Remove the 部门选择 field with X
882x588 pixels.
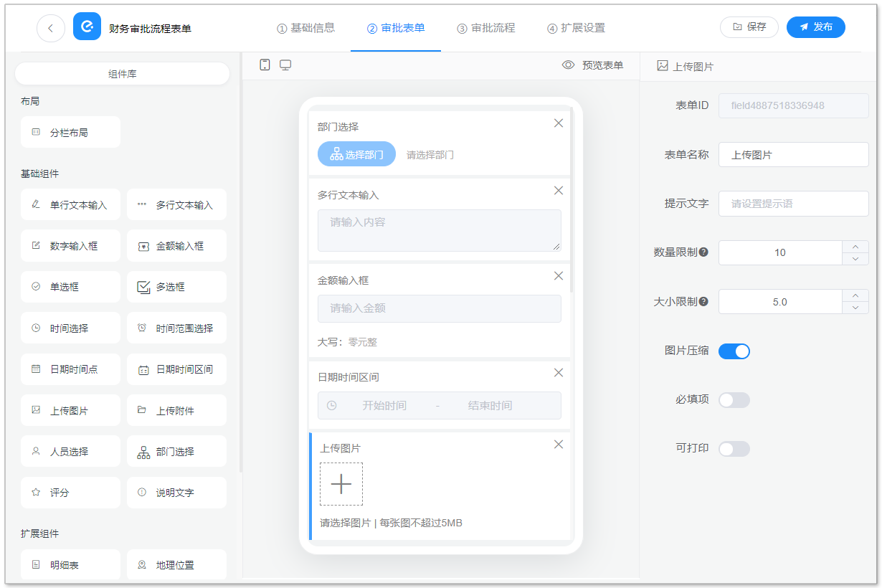559,123
